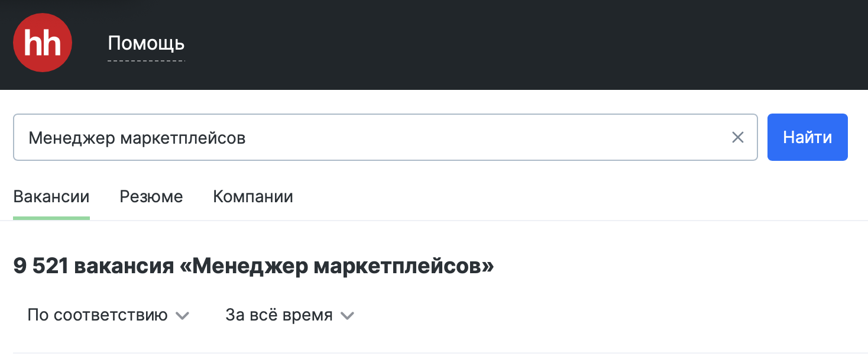
Task: Open the Резюме tab
Action: click(151, 196)
